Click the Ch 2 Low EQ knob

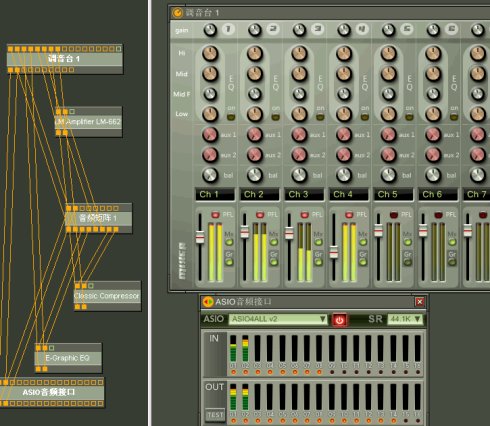tap(255, 114)
